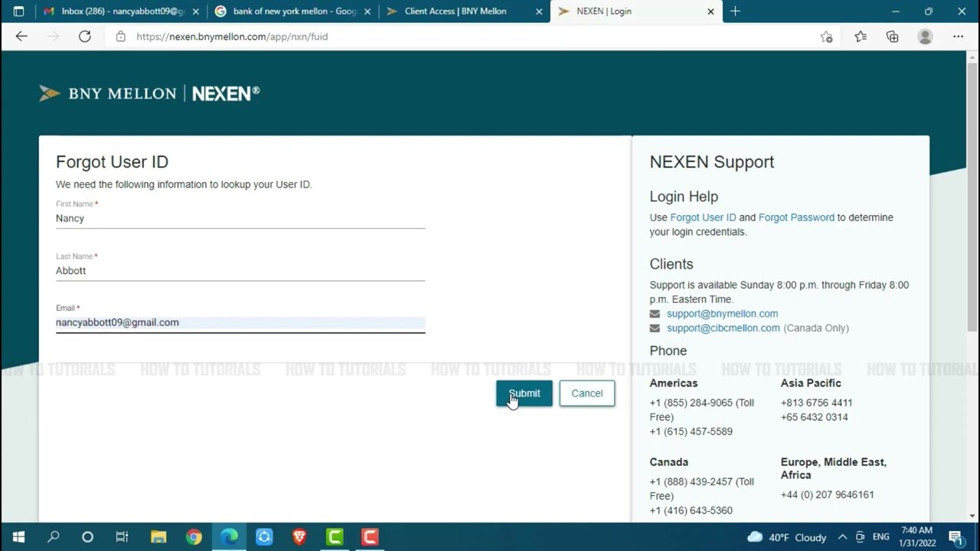Open weather 40°F Cloudy widget
Viewport: 980px width, 551px height.
tap(786, 537)
